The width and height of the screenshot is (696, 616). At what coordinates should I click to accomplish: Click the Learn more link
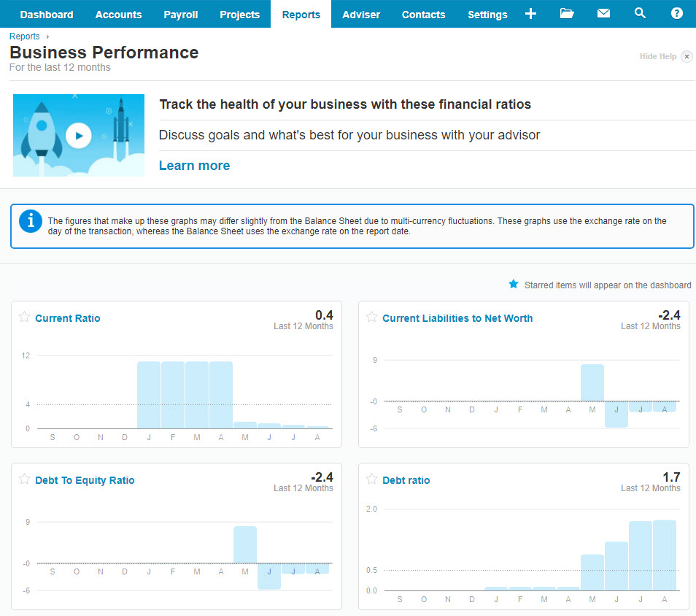(194, 166)
